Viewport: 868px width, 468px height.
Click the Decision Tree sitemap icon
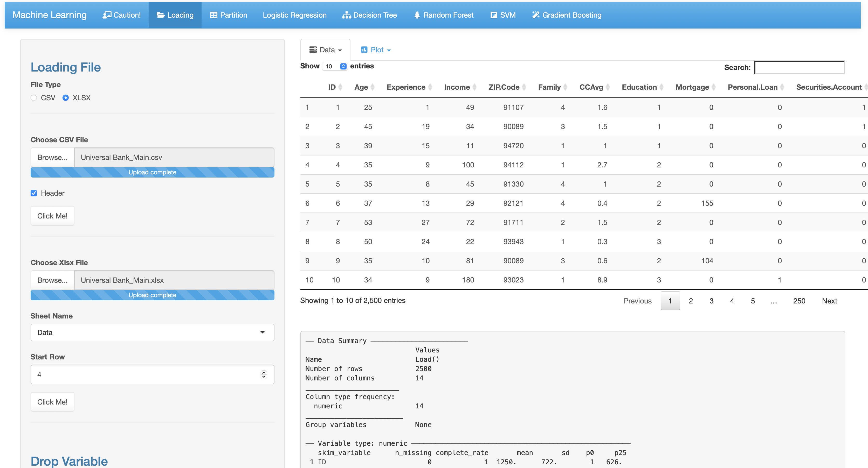point(346,15)
